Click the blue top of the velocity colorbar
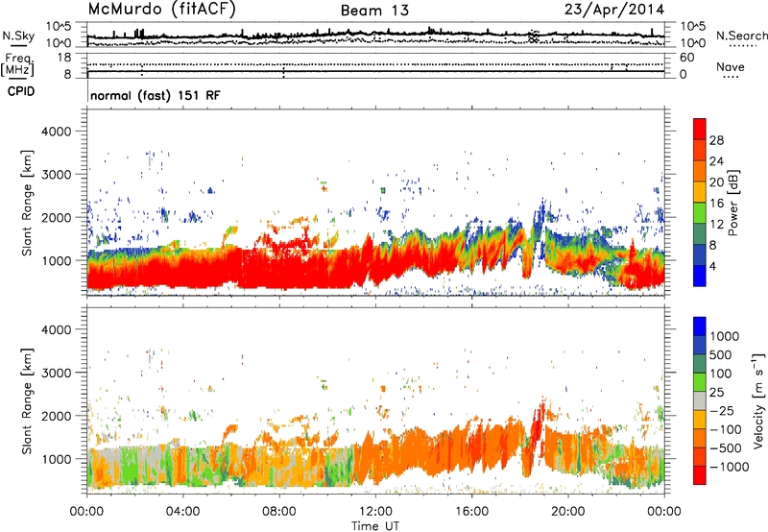 coord(700,326)
